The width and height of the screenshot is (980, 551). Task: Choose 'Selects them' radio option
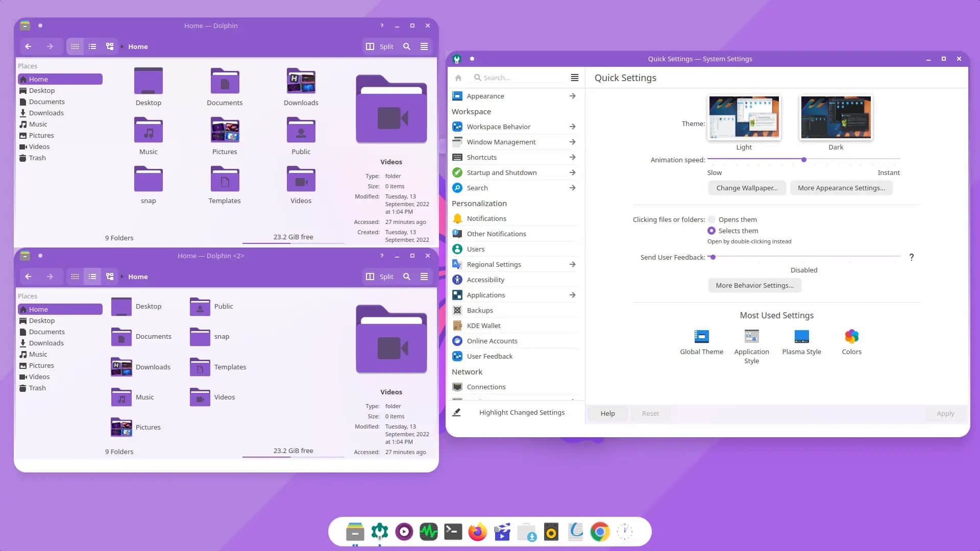(712, 231)
